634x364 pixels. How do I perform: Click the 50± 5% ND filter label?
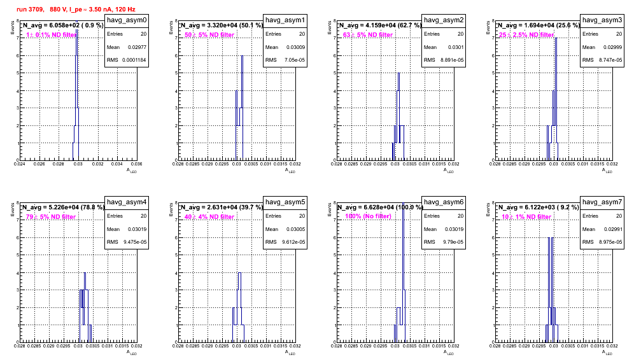(x=209, y=35)
